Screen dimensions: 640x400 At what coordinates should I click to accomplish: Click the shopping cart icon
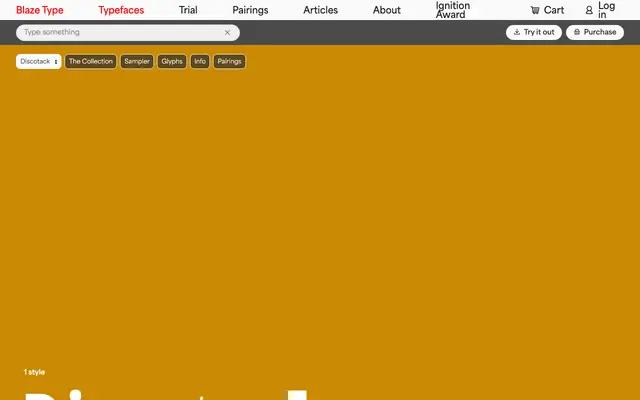(x=535, y=10)
